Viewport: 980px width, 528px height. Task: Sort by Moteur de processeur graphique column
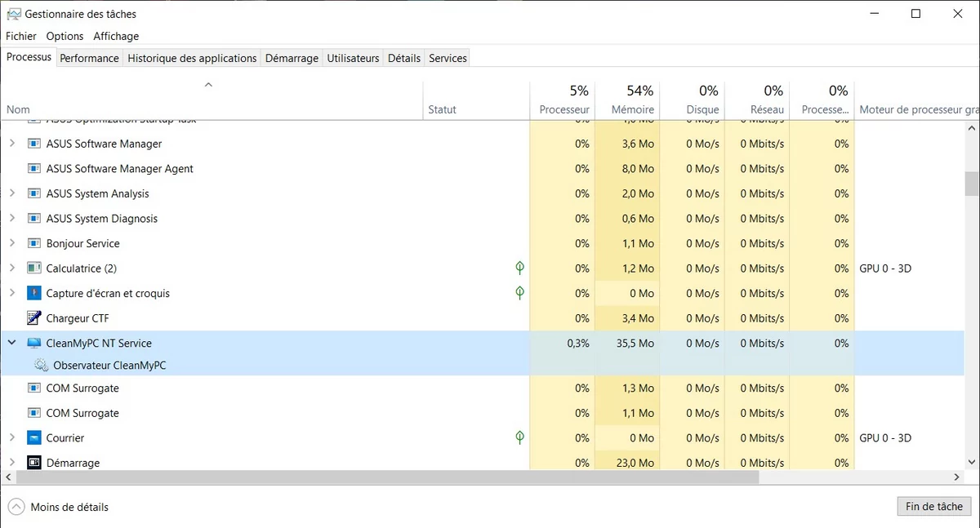918,100
